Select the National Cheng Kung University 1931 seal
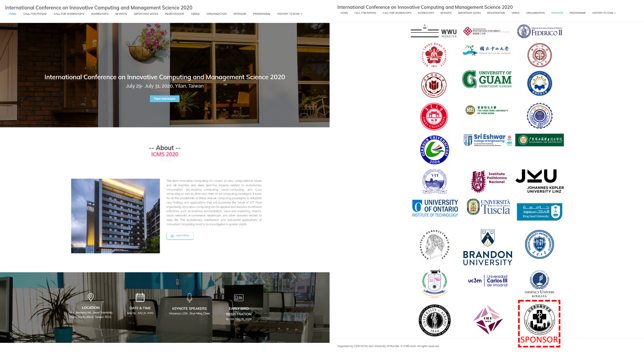This screenshot has height=354, width=644. click(434, 55)
